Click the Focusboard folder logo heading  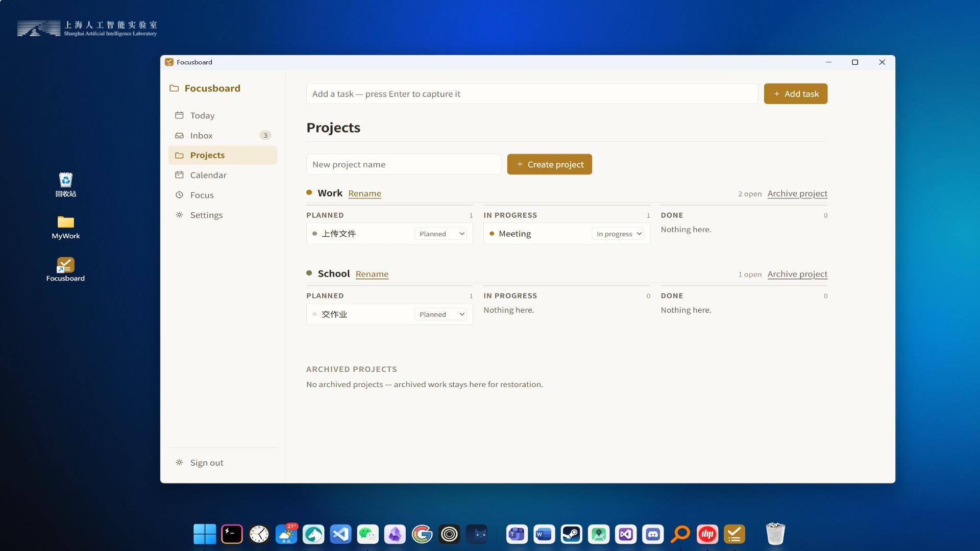click(205, 88)
